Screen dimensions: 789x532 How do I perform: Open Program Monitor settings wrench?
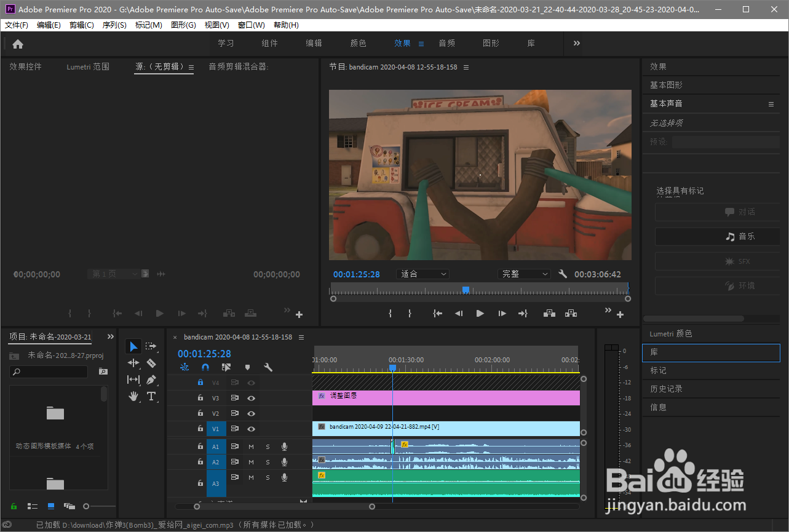tap(562, 274)
